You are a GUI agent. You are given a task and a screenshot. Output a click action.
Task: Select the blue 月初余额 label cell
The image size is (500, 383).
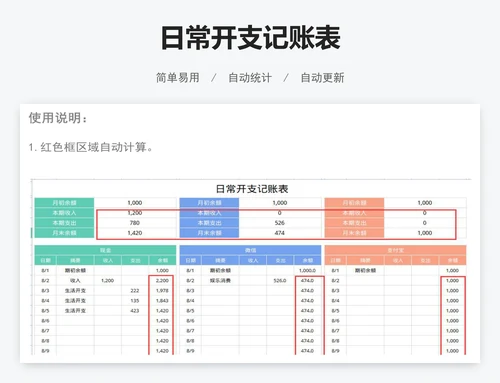(x=209, y=203)
